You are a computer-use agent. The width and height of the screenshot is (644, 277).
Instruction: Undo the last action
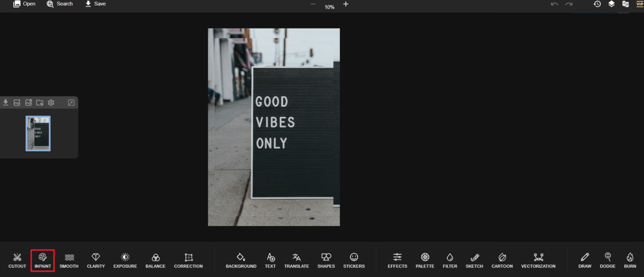point(554,4)
